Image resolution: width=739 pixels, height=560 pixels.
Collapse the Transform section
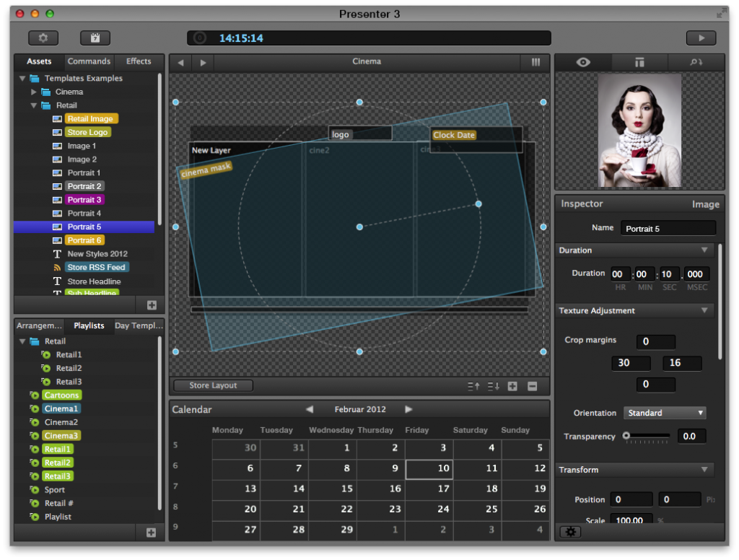point(704,470)
